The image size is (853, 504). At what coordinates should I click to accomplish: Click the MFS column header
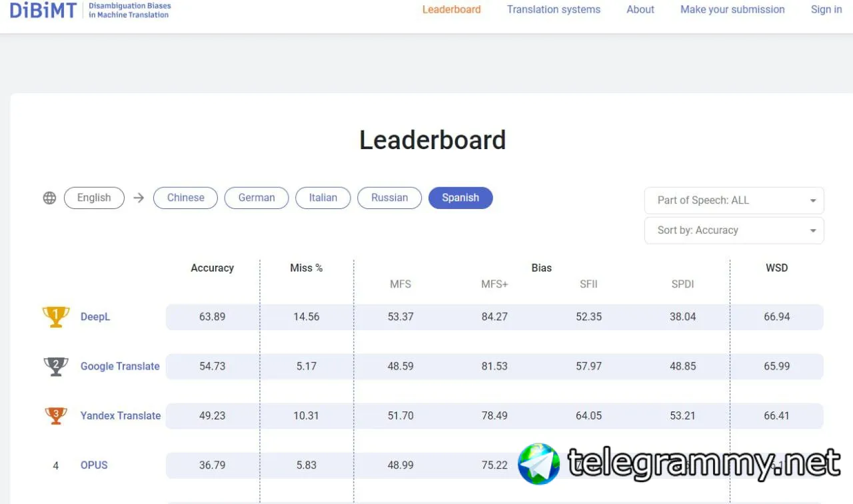pyautogui.click(x=401, y=284)
